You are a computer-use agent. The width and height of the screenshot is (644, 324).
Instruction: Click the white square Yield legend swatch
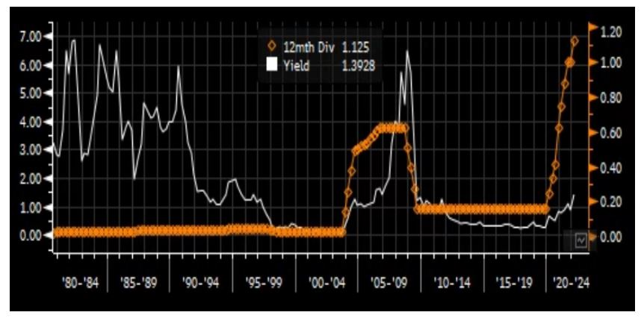point(272,66)
